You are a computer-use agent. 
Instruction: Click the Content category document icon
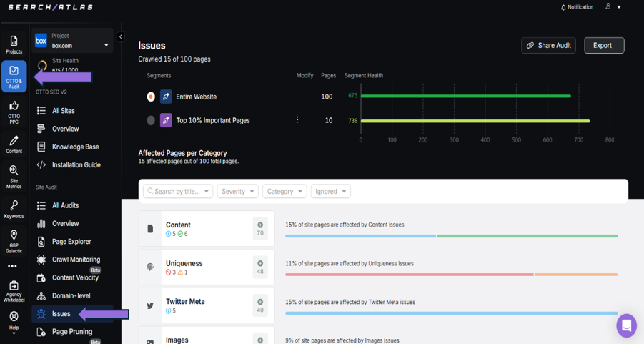150,229
